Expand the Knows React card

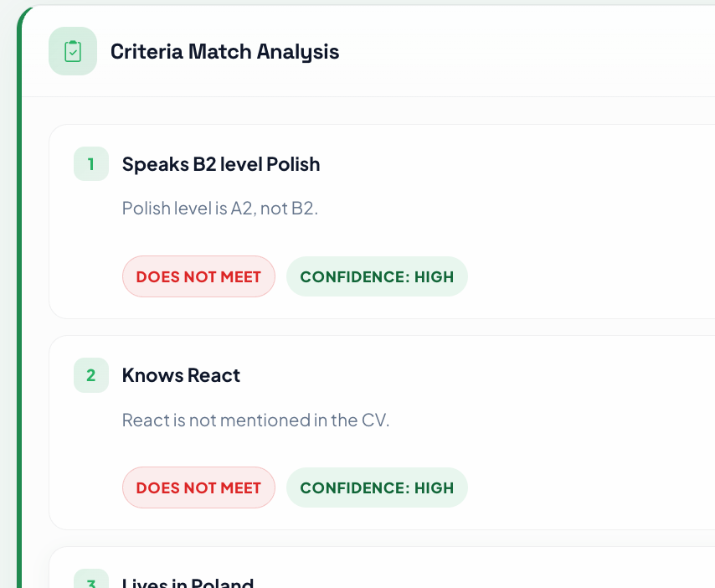click(x=377, y=431)
